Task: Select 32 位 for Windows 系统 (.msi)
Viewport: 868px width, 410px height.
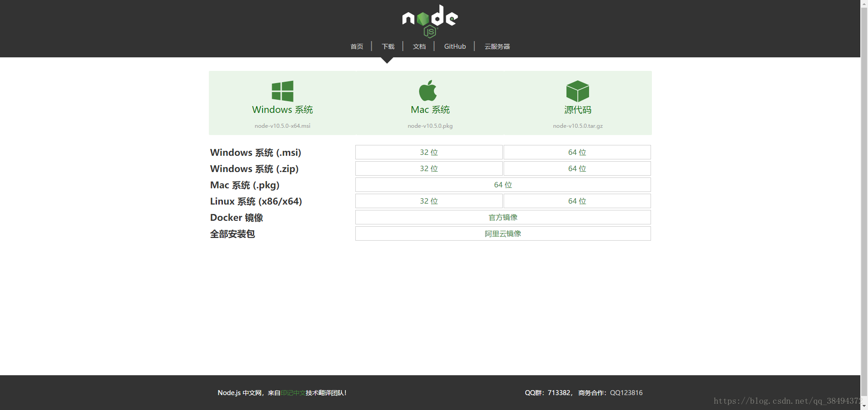Action: tap(429, 152)
